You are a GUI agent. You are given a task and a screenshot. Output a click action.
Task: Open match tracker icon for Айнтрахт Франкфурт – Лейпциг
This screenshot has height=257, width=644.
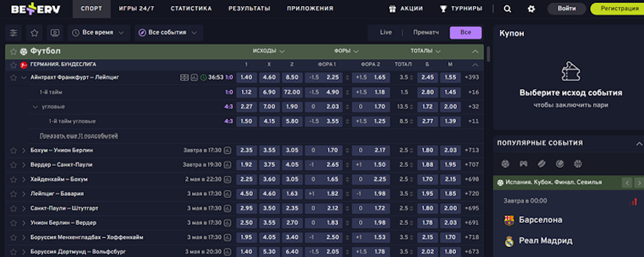(x=184, y=77)
